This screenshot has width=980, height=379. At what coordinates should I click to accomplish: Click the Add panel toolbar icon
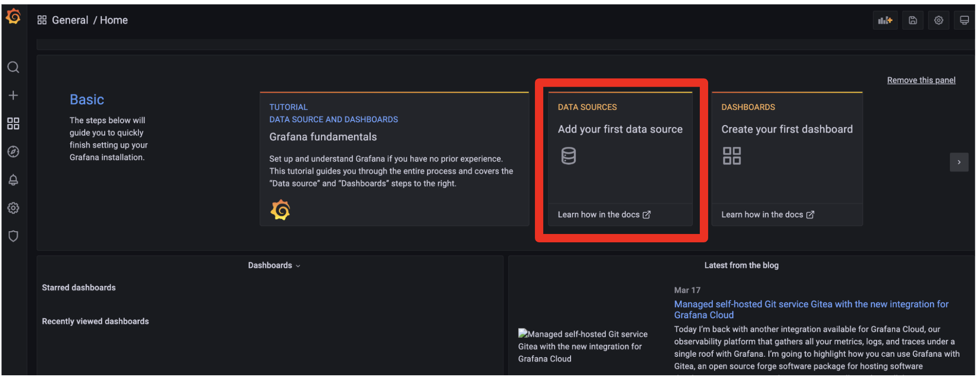(x=885, y=20)
